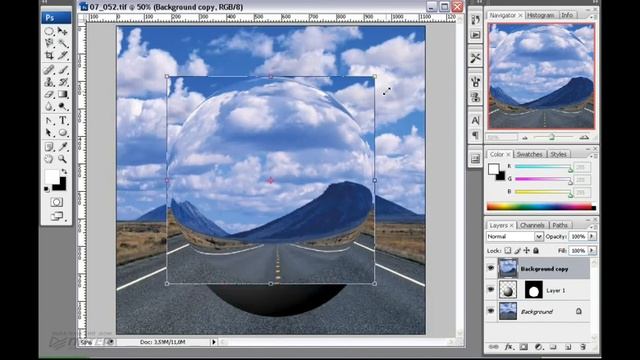Toggle lock transparent pixels
The width and height of the screenshot is (640, 360).
pyautogui.click(x=507, y=250)
